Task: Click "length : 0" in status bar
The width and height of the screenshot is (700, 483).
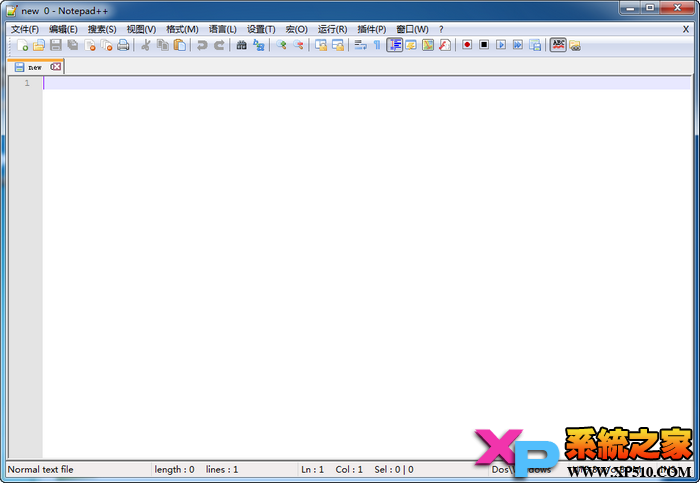Action: click(175, 470)
